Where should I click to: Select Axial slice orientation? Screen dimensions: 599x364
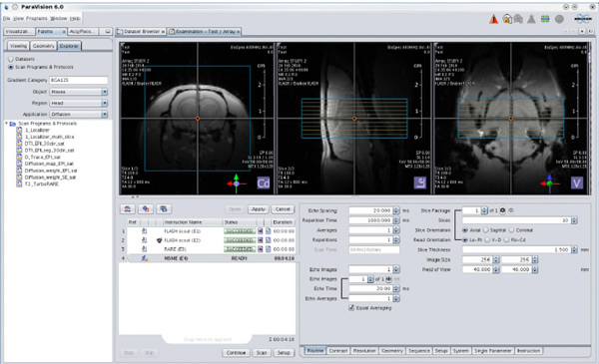[x=465, y=230]
